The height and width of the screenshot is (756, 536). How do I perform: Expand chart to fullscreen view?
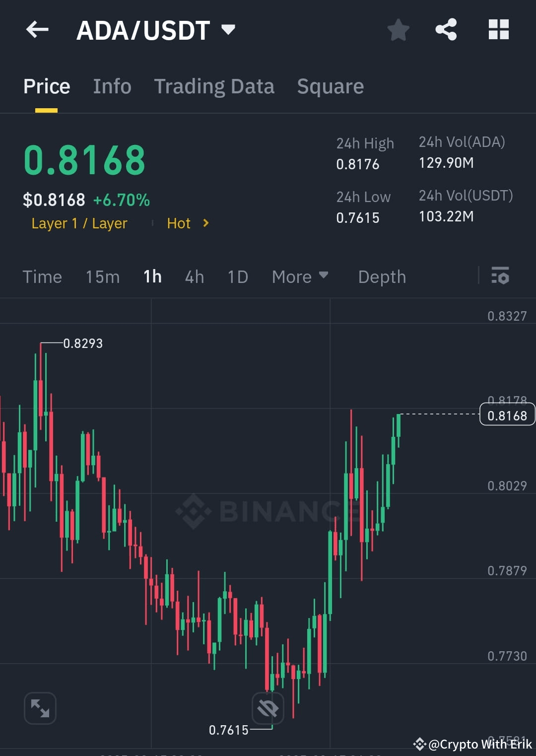40,708
